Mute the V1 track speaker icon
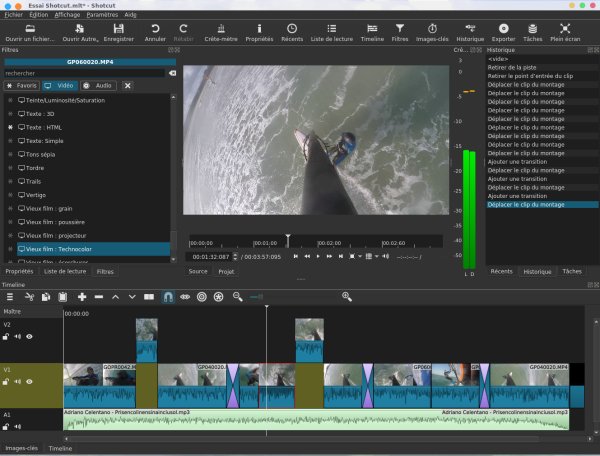 tap(18, 379)
